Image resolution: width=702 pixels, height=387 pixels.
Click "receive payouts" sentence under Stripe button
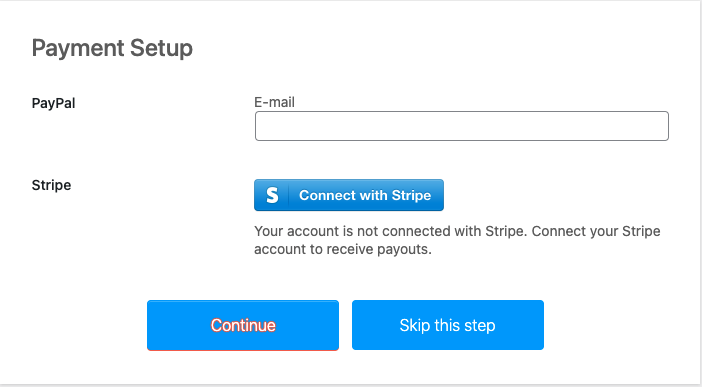pyautogui.click(x=343, y=249)
